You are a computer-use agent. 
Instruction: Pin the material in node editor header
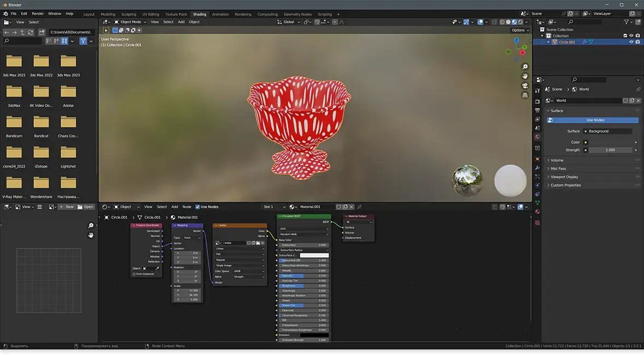coord(359,207)
